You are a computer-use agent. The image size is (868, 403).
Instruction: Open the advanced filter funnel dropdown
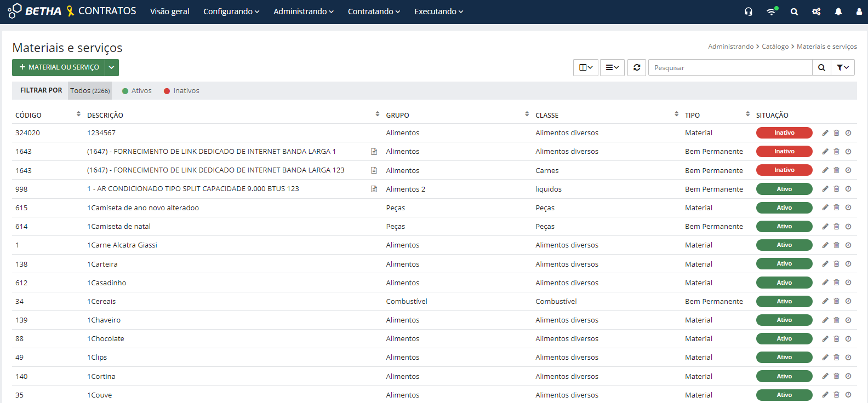click(843, 67)
